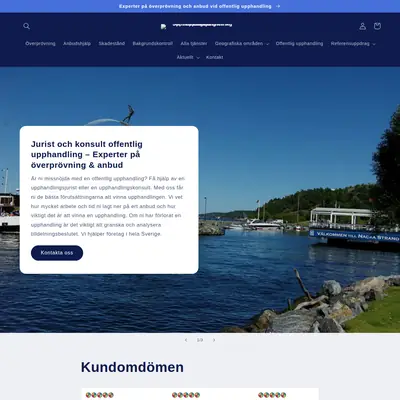Open the Bakgrundskontroll menu item

pyautogui.click(x=153, y=44)
